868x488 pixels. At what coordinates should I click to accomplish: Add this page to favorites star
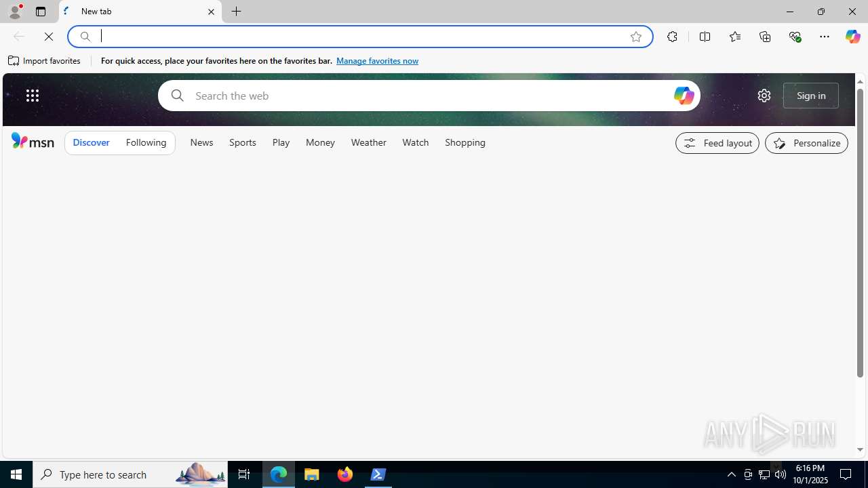[x=636, y=37]
